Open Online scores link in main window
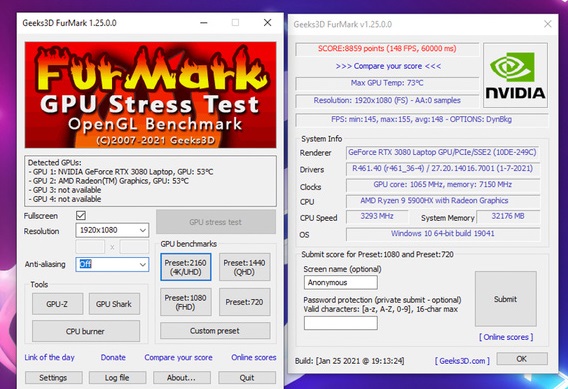This screenshot has height=389, width=568. point(254,357)
